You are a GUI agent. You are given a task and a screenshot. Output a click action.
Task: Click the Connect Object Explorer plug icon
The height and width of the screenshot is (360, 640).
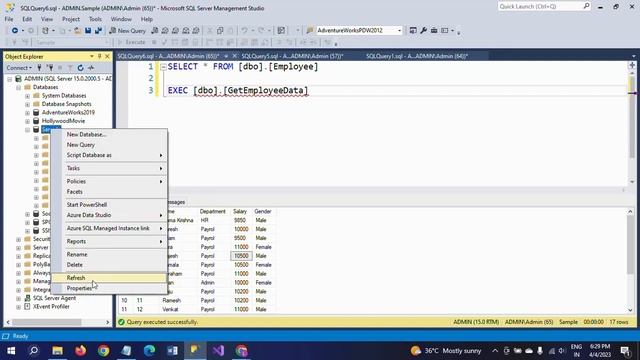point(39,68)
